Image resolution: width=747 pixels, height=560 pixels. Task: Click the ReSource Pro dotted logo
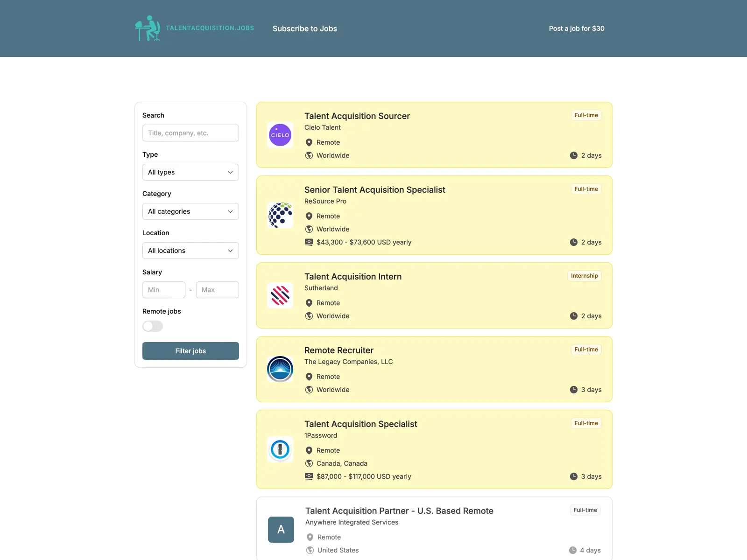(280, 215)
